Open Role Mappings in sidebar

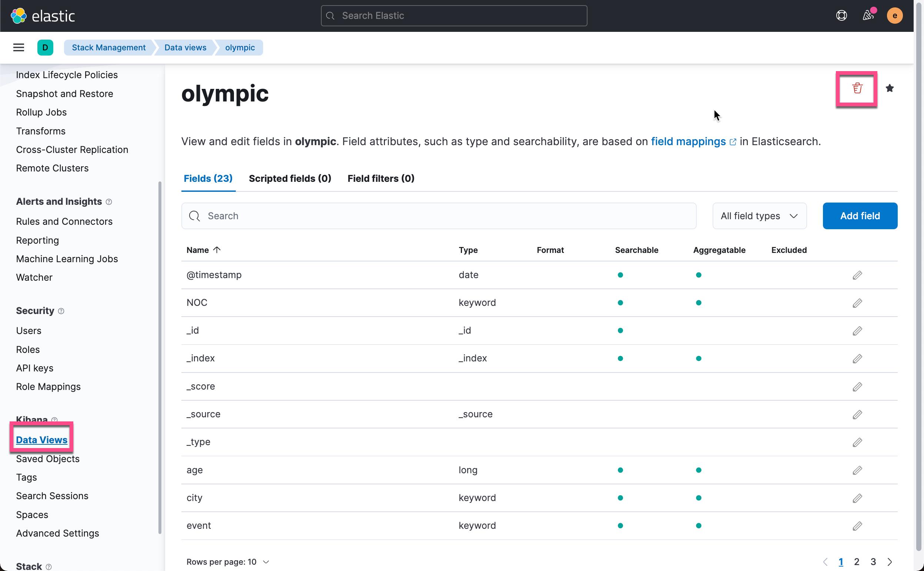tap(48, 386)
